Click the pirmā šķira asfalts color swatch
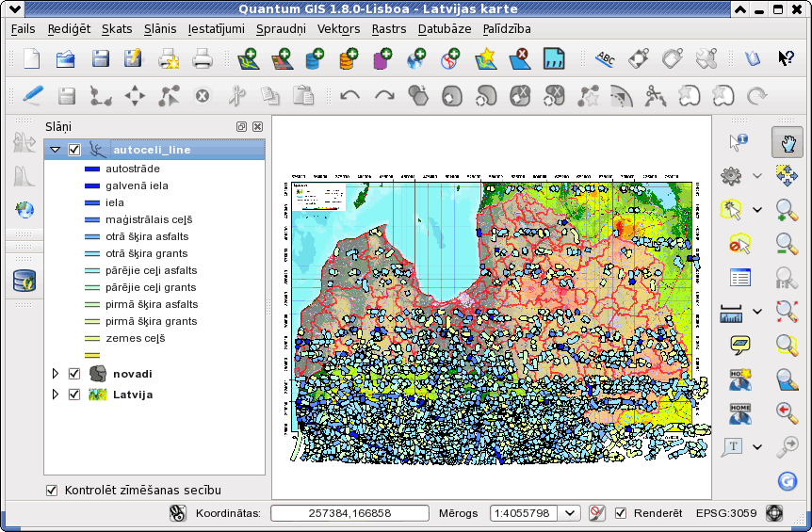 click(92, 304)
